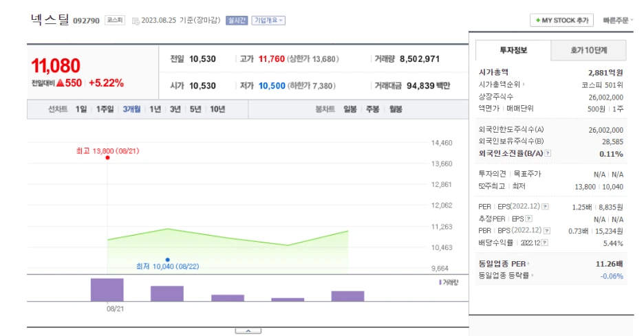Image resolution: width=644 pixels, height=336 pixels.
Task: Select the 일봉 candle chart
Action: [350, 109]
